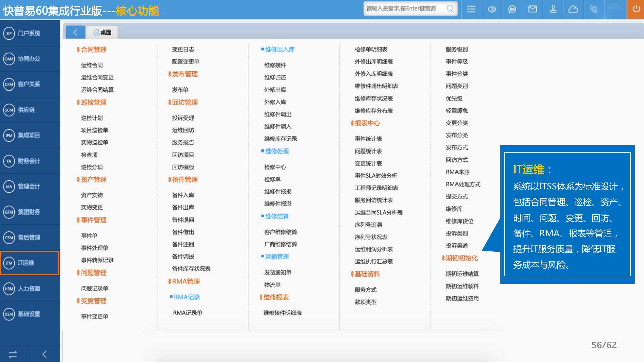
Task: Open 财务会计 sidebar module
Action: pyautogui.click(x=30, y=161)
